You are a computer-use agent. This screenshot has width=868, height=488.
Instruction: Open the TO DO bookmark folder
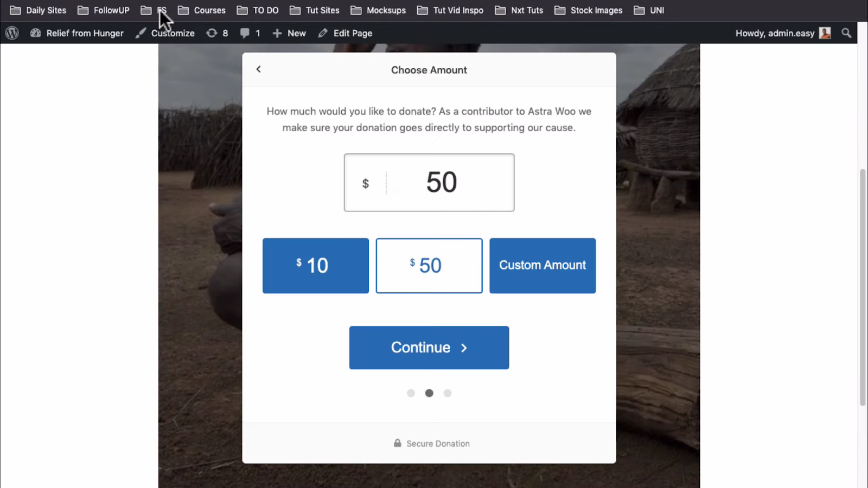point(258,10)
